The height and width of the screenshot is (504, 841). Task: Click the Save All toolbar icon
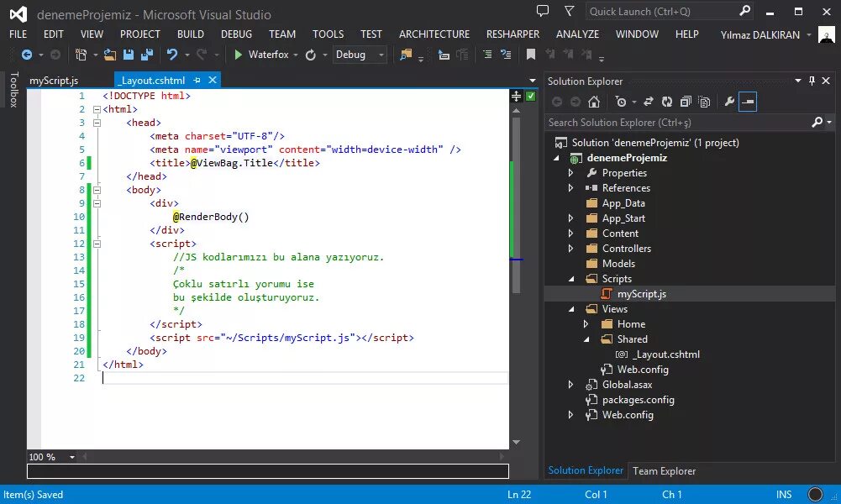point(146,55)
